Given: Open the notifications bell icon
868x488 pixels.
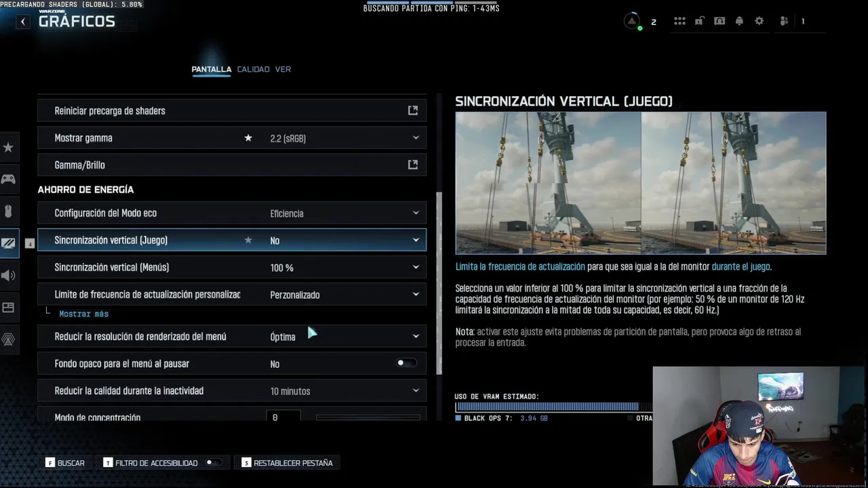Looking at the screenshot, I should pos(740,21).
